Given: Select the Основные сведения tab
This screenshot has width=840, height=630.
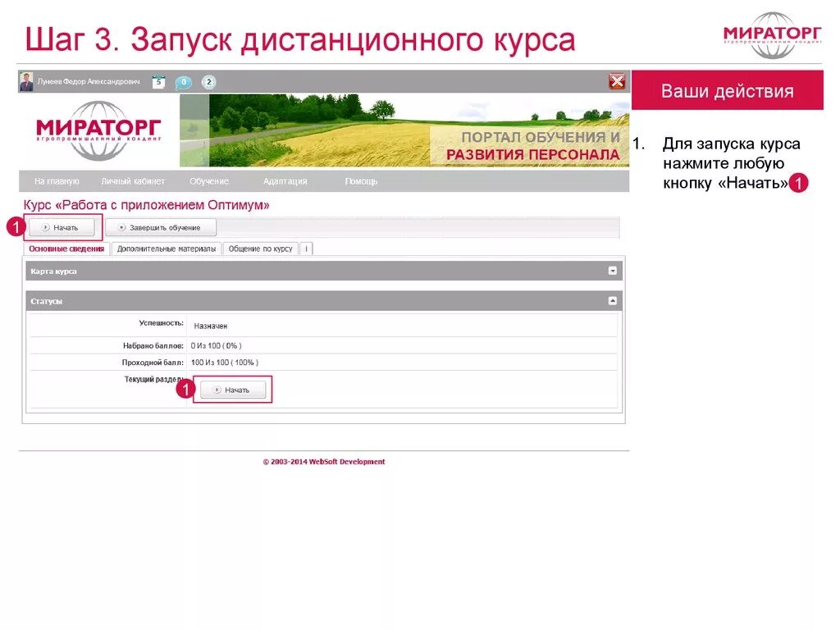Looking at the screenshot, I should click(66, 249).
